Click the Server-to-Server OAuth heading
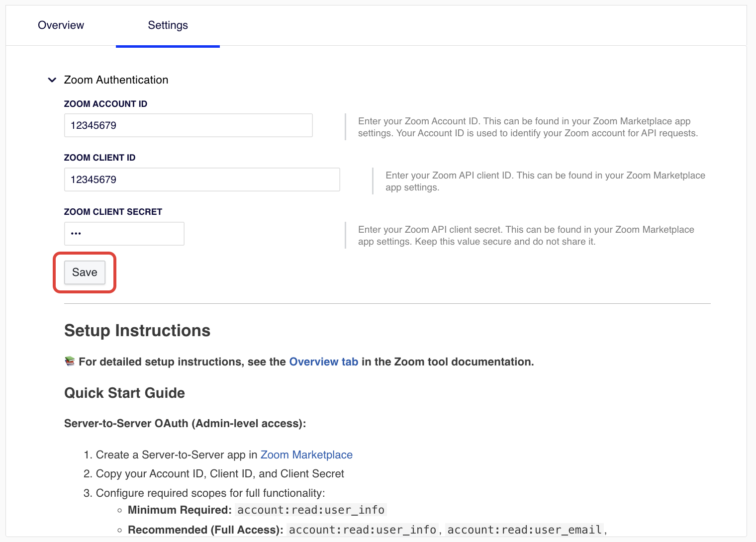This screenshot has width=756, height=542. [x=185, y=423]
